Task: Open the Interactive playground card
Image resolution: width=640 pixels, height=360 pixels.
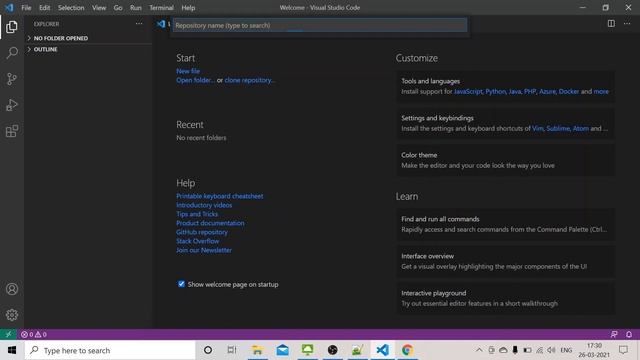Action: [505, 298]
